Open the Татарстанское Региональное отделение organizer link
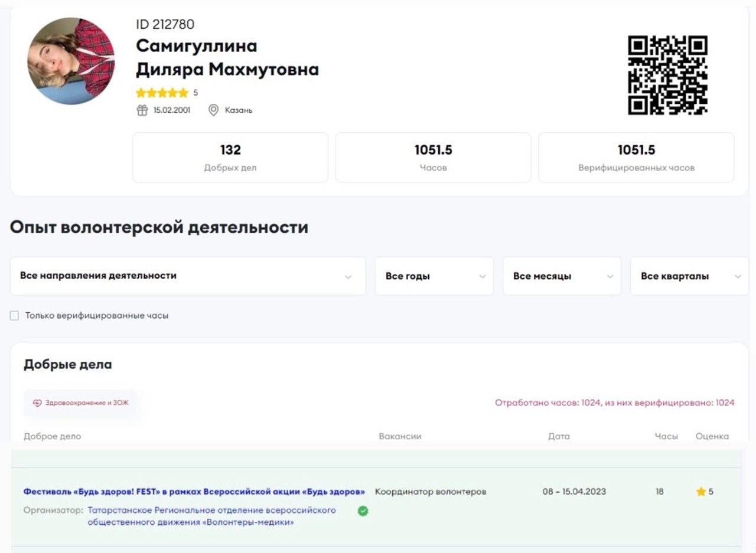Screen dimensions: 756x553 211,516
